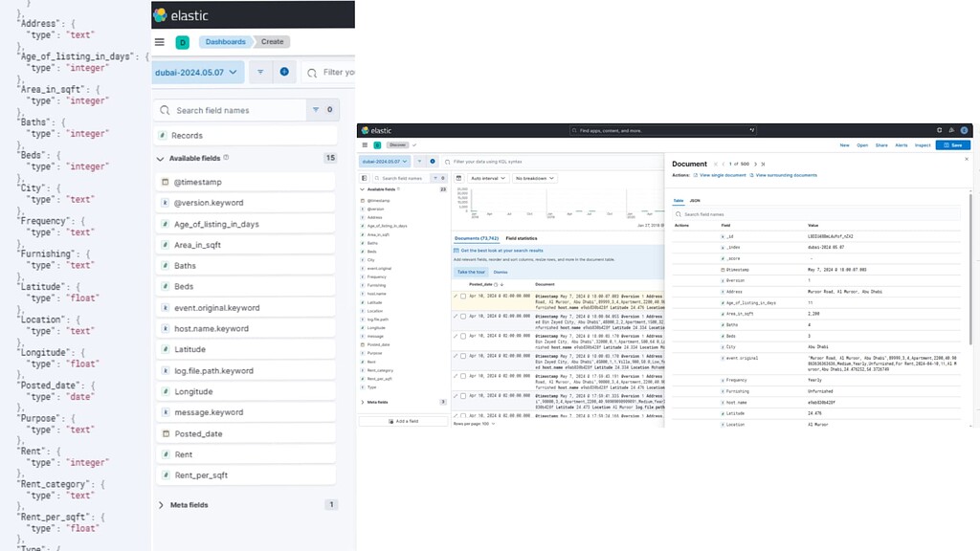Switch to the JSON tab in the Document panel
The height and width of the screenshot is (551, 980).
(x=694, y=200)
